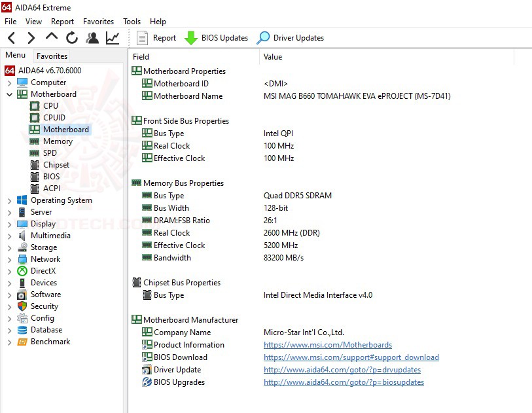532x413 pixels.
Task: Open the msi.com/Motherboards product link
Action: pyautogui.click(x=328, y=345)
